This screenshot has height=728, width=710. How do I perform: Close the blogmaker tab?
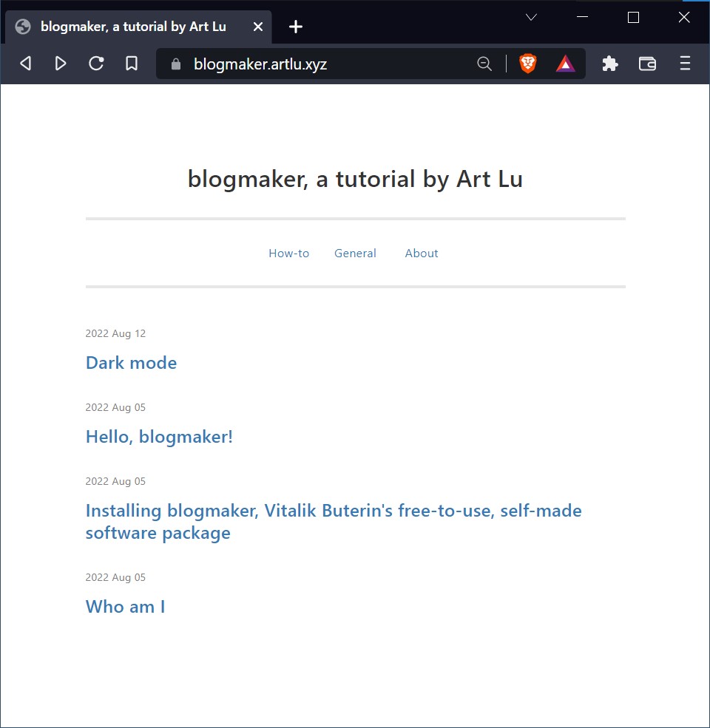(257, 27)
